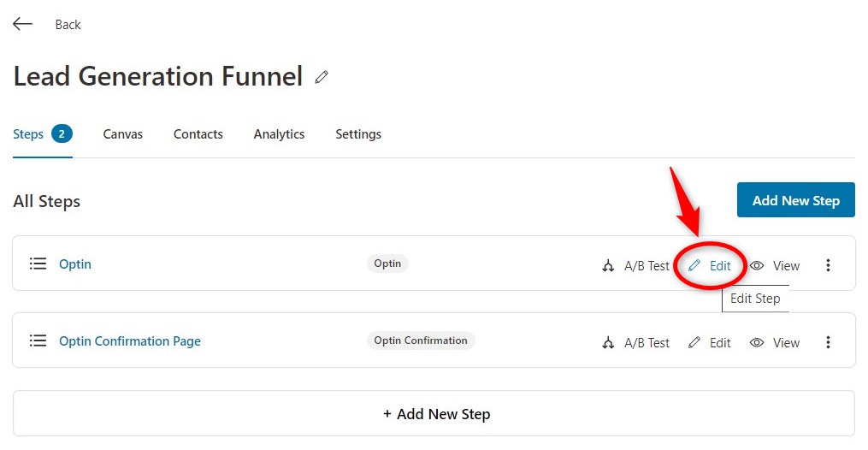View the Optin Confirmation Page step
This screenshot has width=868, height=450.
point(775,342)
